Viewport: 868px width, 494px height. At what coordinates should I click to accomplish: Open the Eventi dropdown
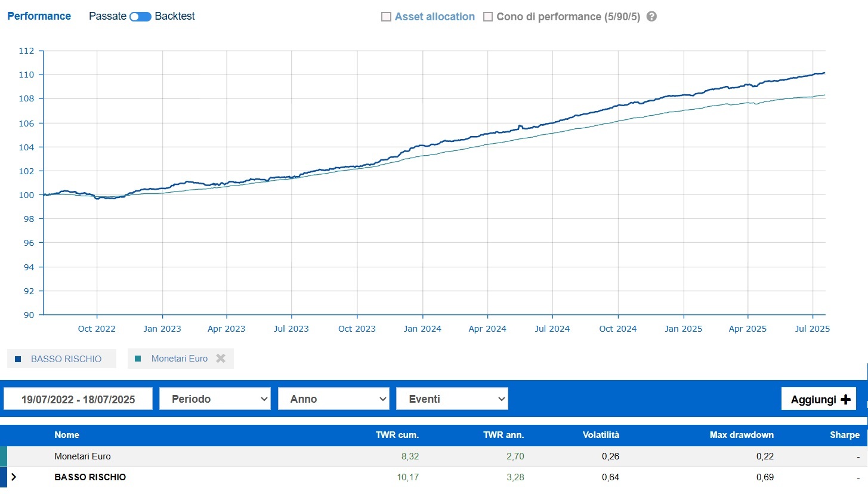click(x=452, y=399)
